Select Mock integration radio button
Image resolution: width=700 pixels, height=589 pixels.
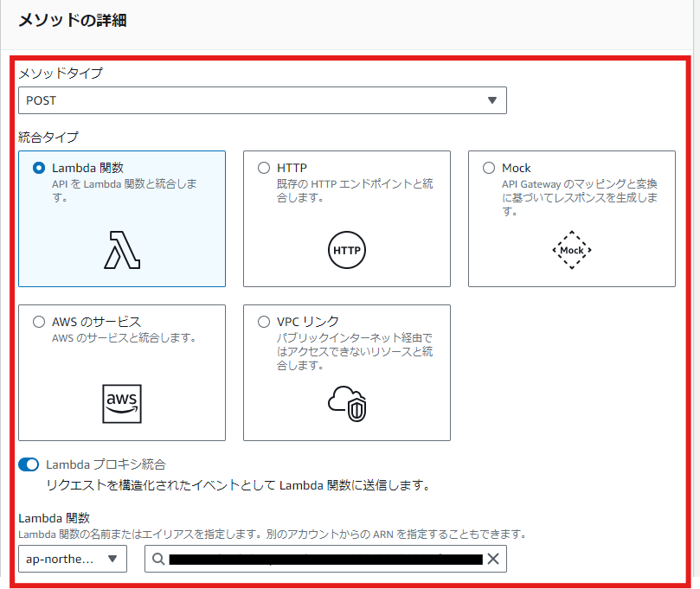tap(489, 168)
